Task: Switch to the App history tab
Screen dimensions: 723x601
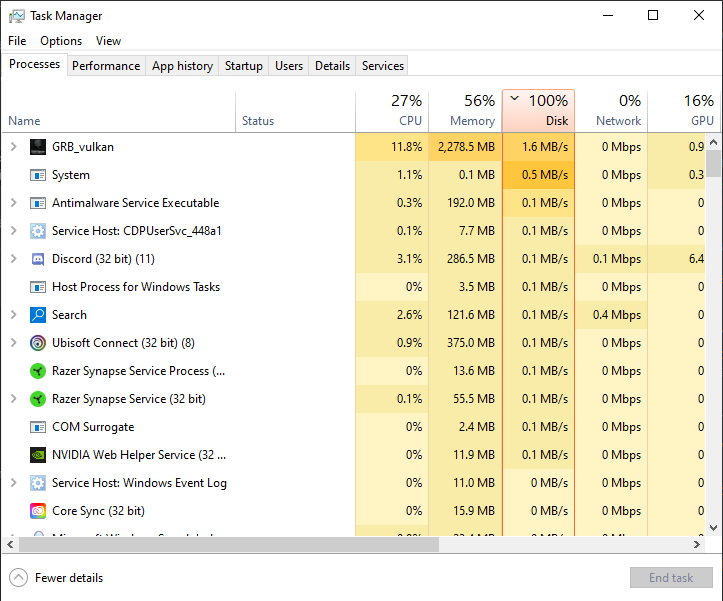Action: coord(183,66)
